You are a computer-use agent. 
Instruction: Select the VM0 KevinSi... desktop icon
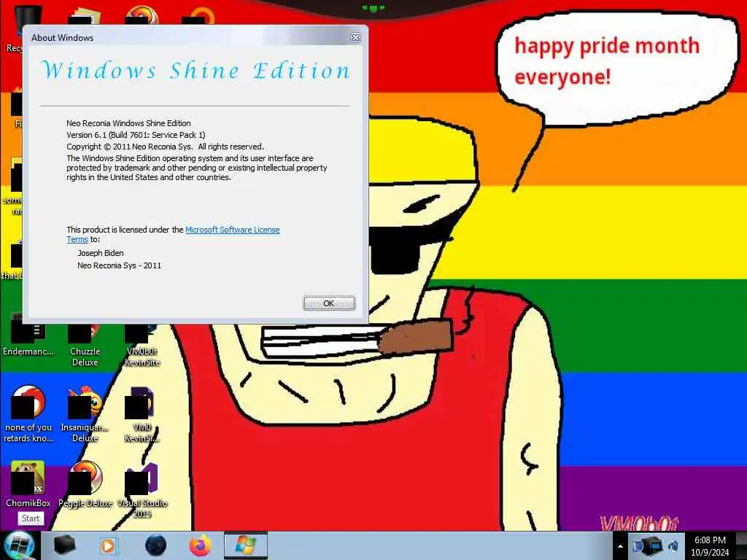tap(142, 414)
